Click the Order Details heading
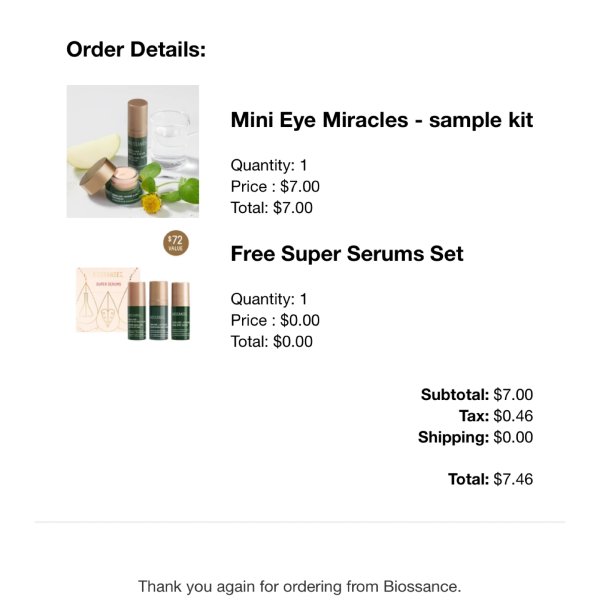600x600 pixels. [x=136, y=49]
